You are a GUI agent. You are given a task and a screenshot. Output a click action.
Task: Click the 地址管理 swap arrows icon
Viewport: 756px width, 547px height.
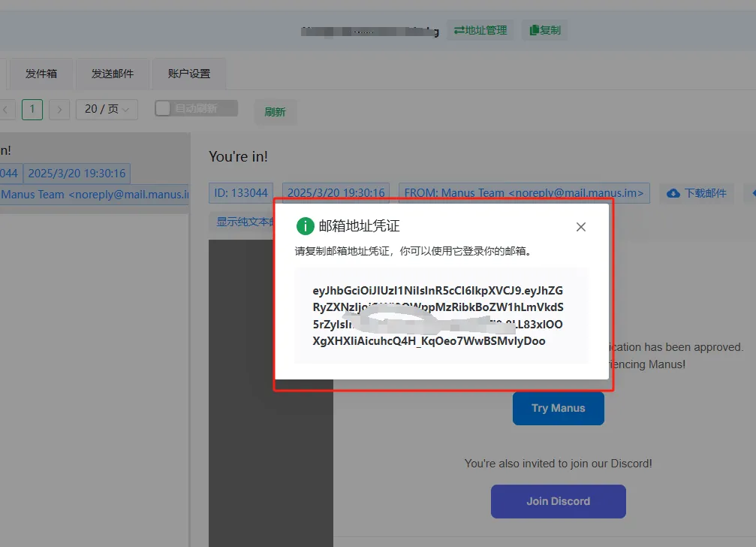(x=459, y=30)
